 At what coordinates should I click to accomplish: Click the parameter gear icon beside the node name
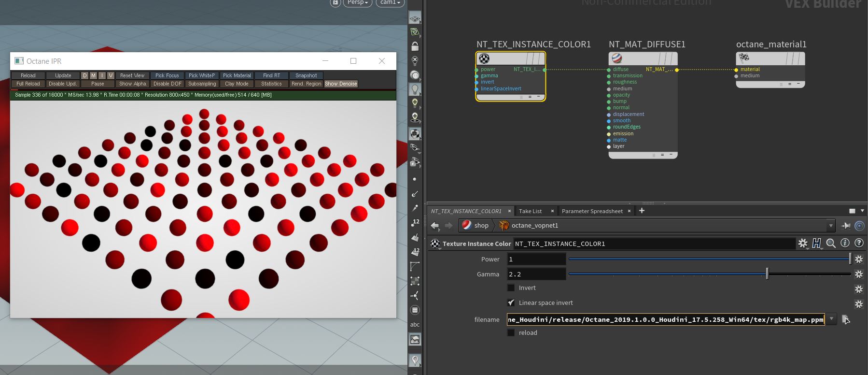tap(802, 244)
